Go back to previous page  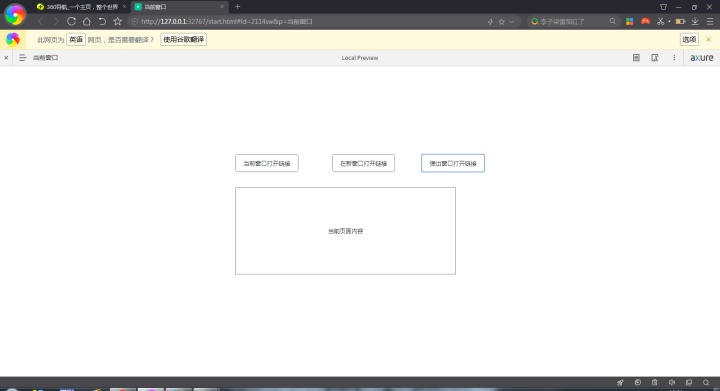(40, 22)
